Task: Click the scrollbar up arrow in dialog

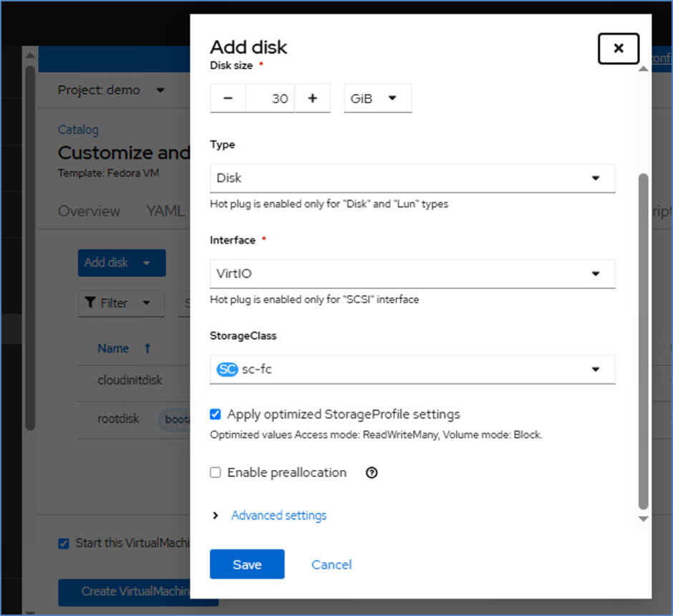Action: [643, 68]
